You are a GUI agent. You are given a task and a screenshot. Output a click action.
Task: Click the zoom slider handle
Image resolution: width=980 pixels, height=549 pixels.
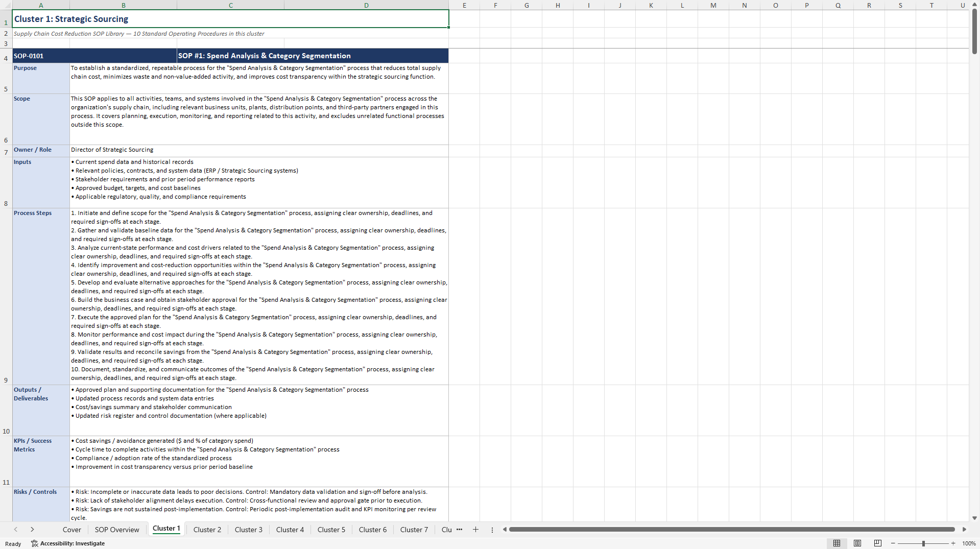point(923,543)
